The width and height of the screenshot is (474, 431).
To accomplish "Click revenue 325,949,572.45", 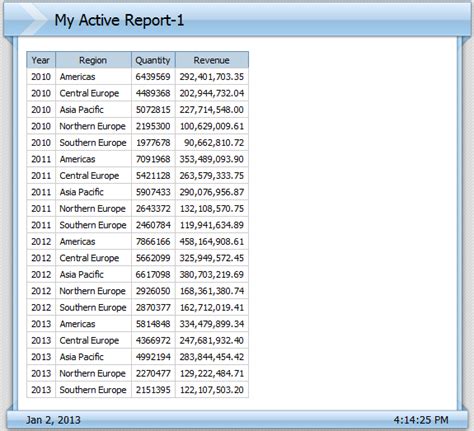I will (x=212, y=258).
